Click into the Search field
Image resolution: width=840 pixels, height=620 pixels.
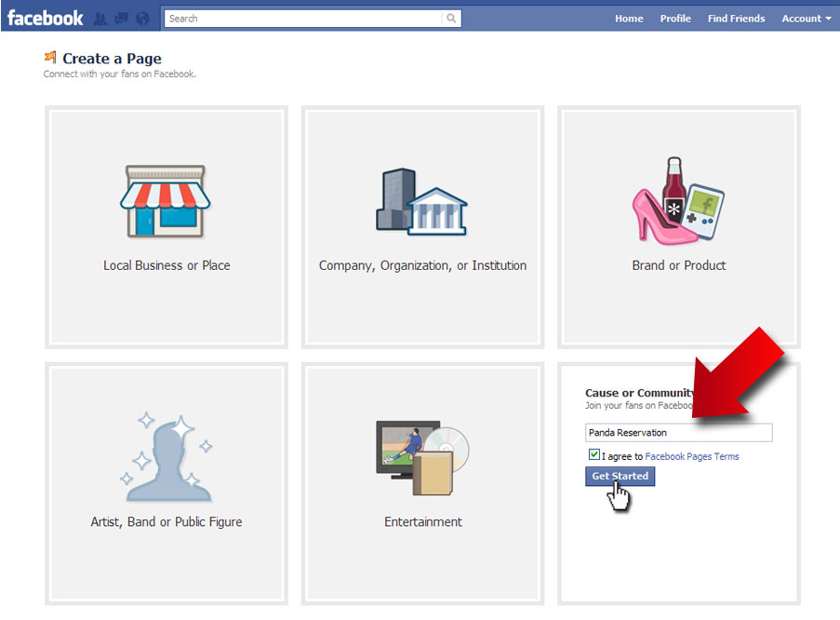tap(304, 19)
